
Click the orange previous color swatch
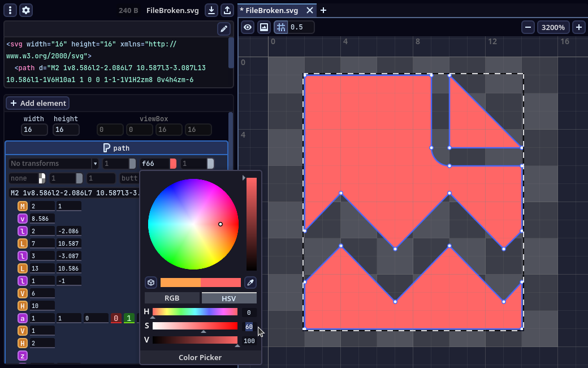coord(180,283)
